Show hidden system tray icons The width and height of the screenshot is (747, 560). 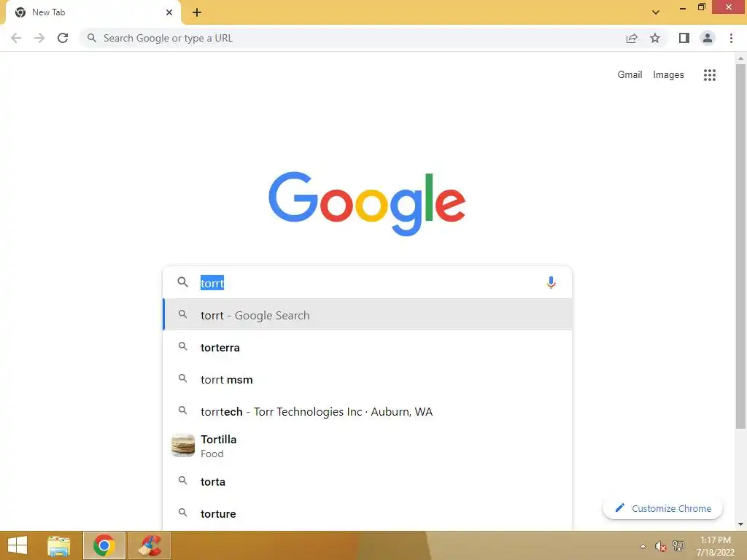tap(643, 546)
